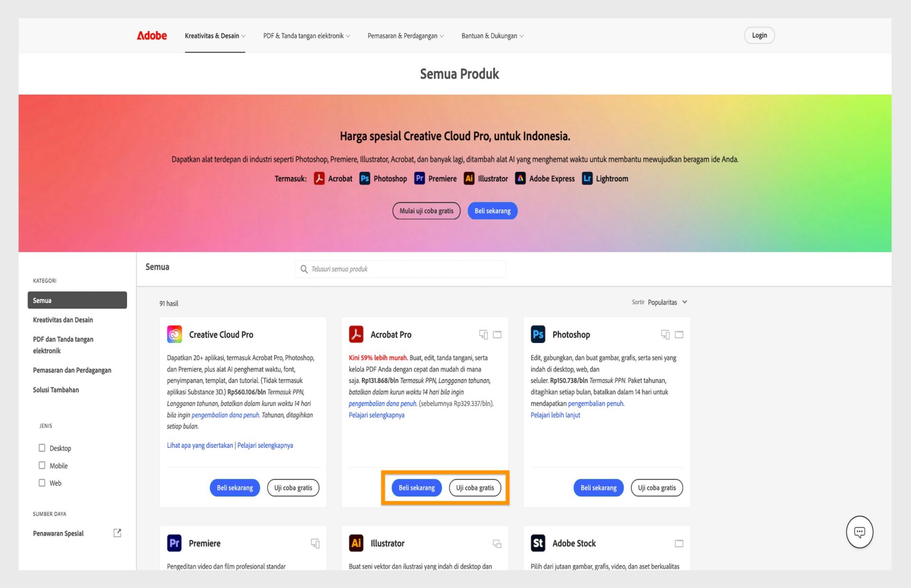The width and height of the screenshot is (911, 588).
Task: Select the Semua category in the sidebar
Action: click(x=77, y=300)
